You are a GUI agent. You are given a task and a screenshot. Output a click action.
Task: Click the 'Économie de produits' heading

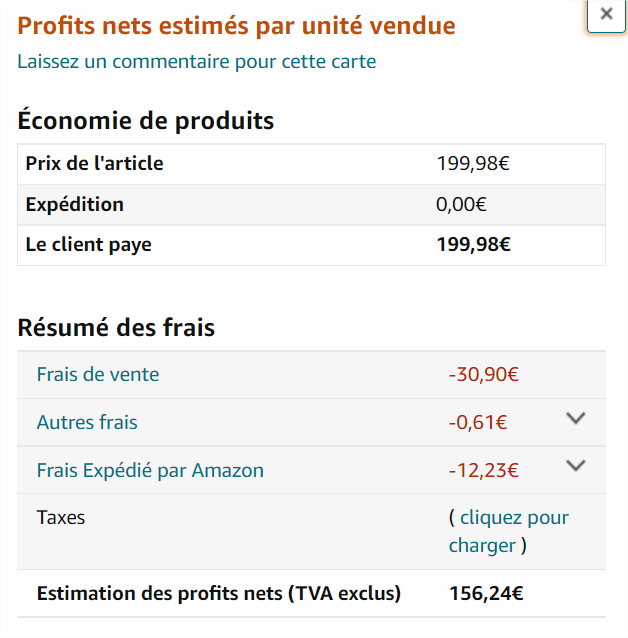(x=146, y=122)
